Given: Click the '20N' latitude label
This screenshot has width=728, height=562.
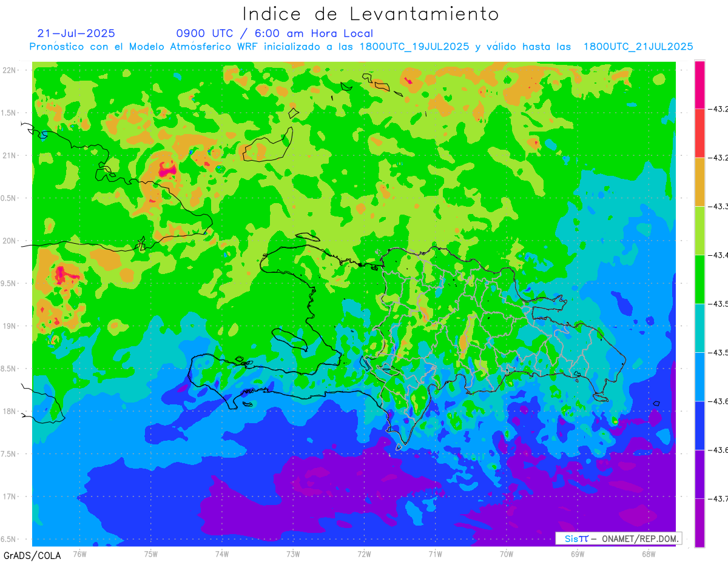Looking at the screenshot, I should [x=10, y=241].
